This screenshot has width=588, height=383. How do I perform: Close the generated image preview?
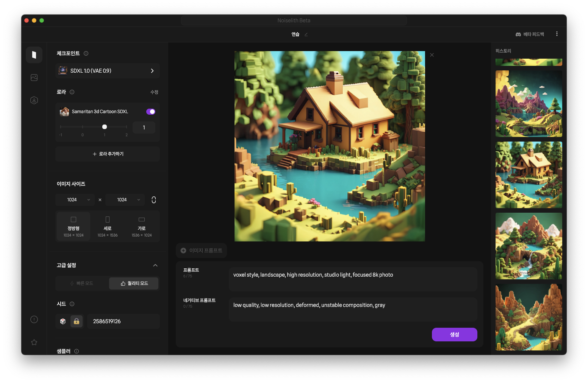pos(432,55)
